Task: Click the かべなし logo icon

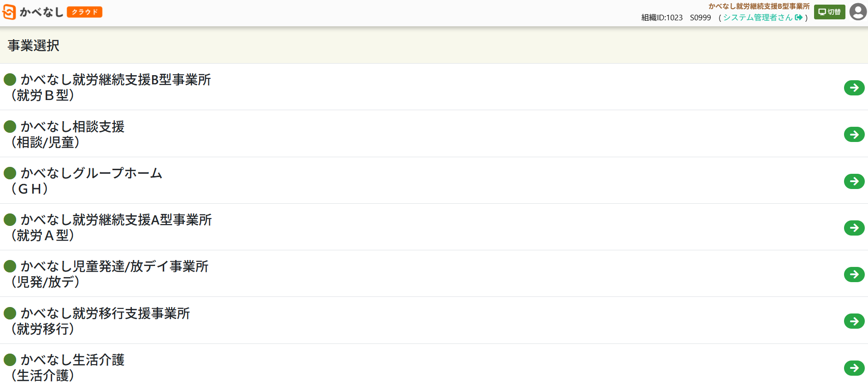Action: 9,12
